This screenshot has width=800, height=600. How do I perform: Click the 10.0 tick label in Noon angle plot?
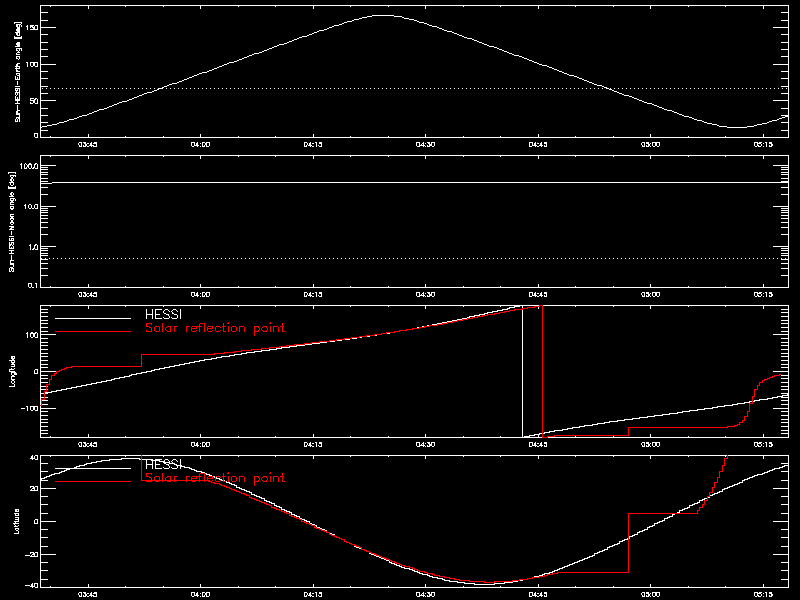point(31,207)
